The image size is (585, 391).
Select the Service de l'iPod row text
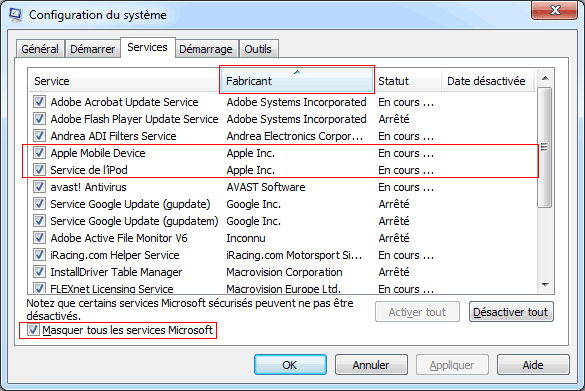(x=89, y=170)
